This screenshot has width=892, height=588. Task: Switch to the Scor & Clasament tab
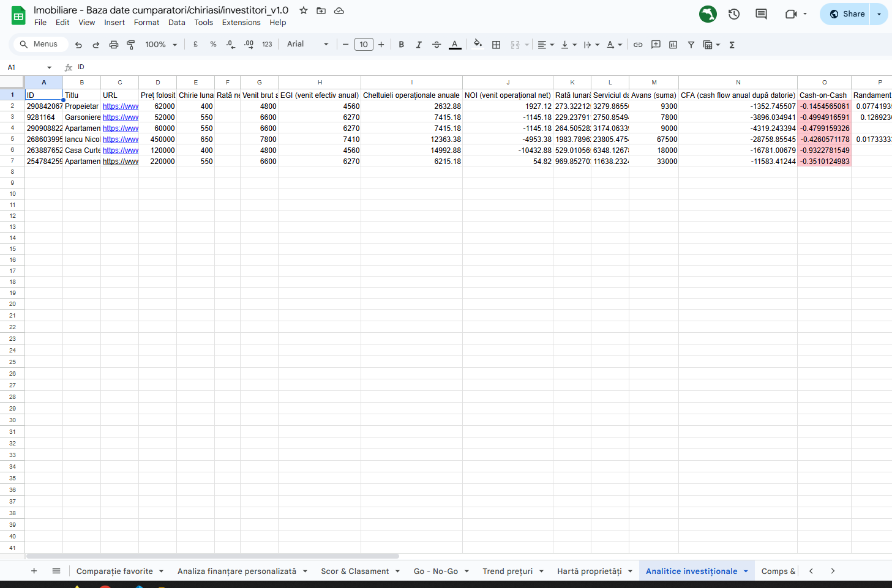[354, 571]
